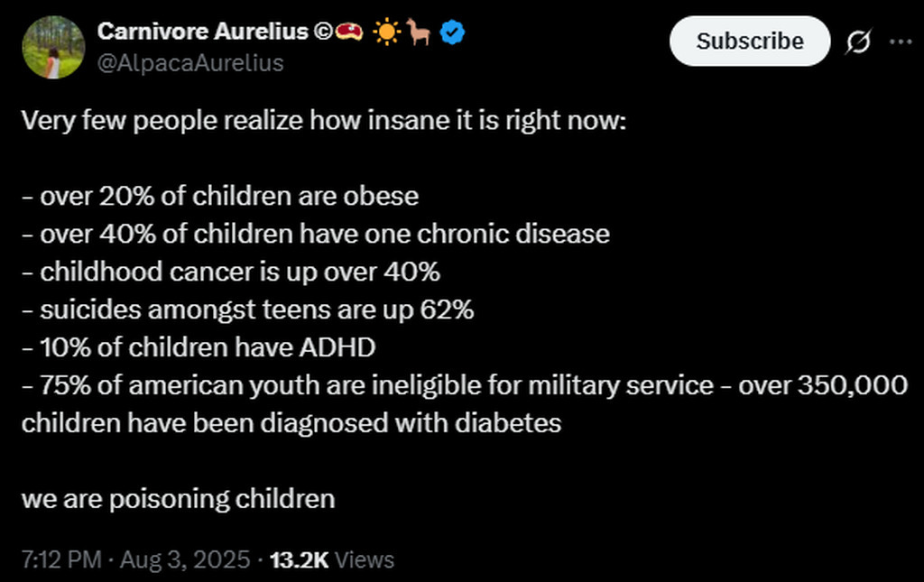The image size is (924, 582).
Task: Click the blue verified checkmark badge
Action: click(453, 33)
